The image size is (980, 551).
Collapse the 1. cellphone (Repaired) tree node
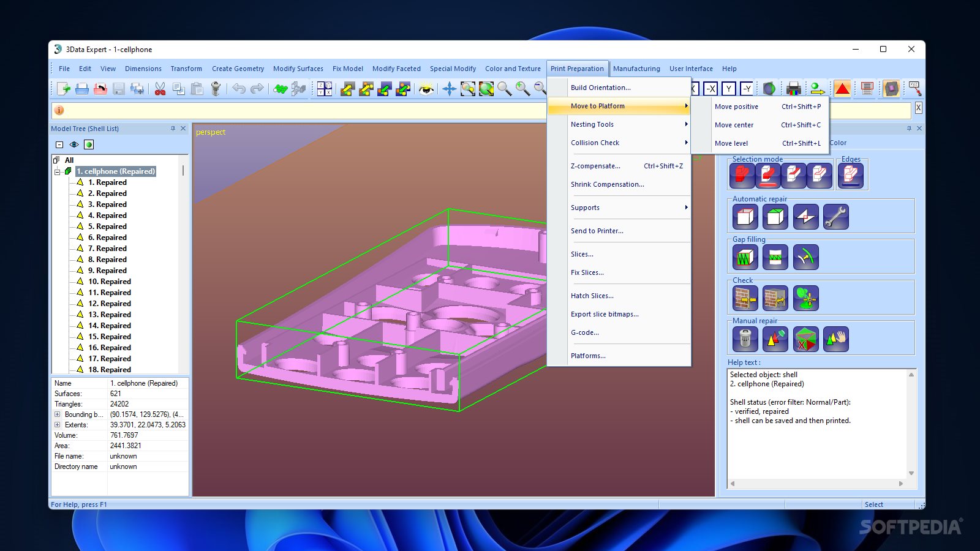pyautogui.click(x=58, y=171)
